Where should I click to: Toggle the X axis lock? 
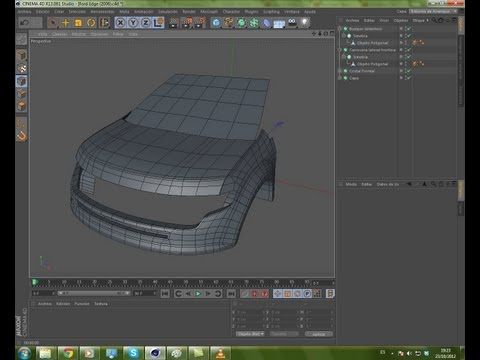point(120,23)
